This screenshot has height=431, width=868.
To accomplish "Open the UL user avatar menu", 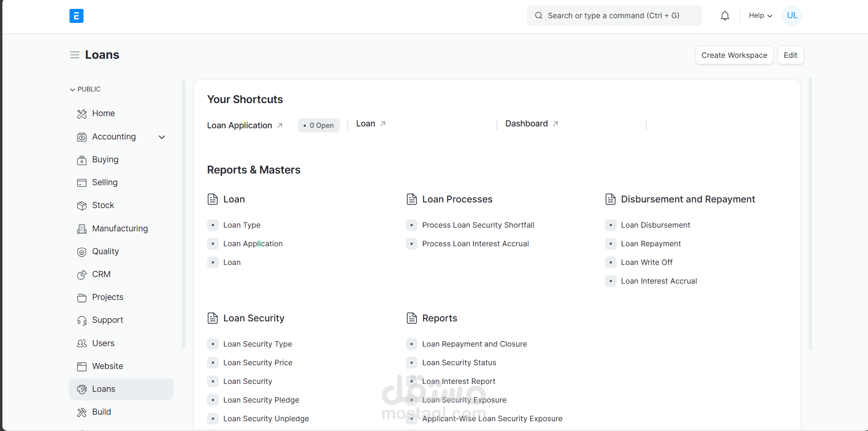I will 792,15.
